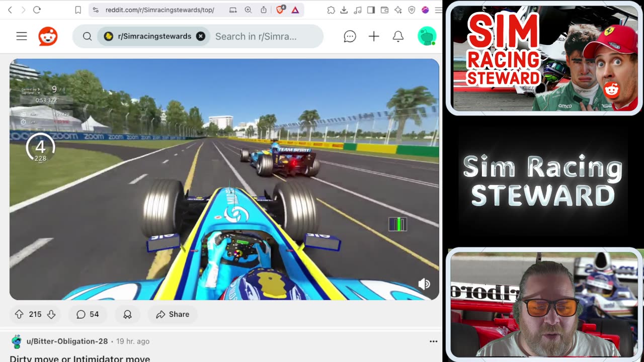
Task: Open the Brave Wallet icon
Action: point(384,10)
